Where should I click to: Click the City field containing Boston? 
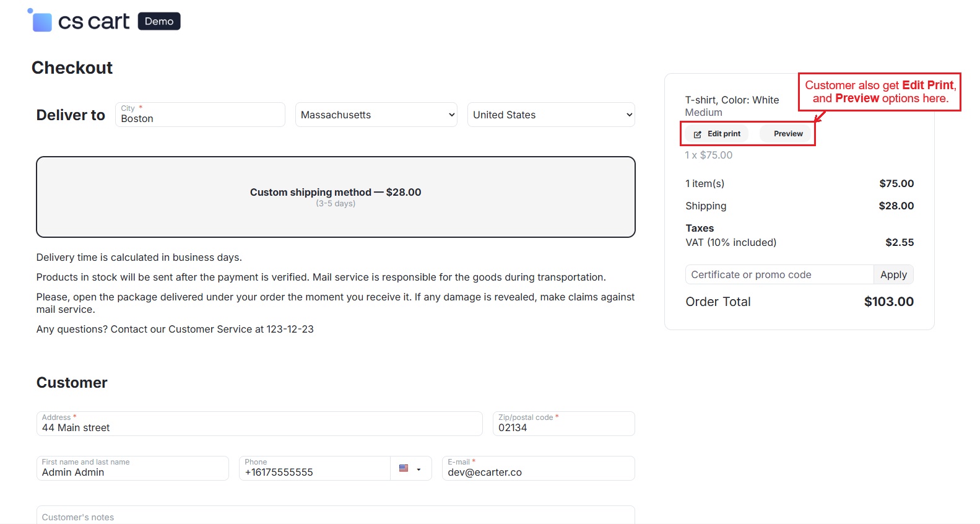(x=200, y=116)
